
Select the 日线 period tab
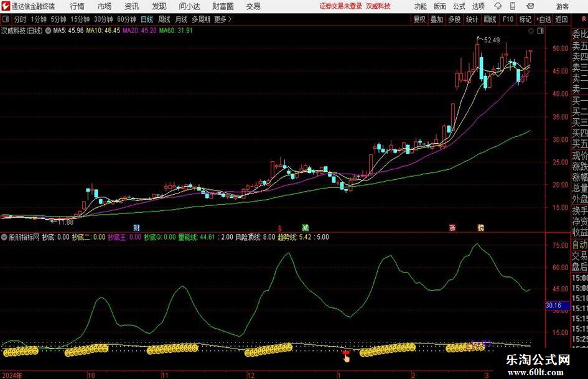[147, 19]
